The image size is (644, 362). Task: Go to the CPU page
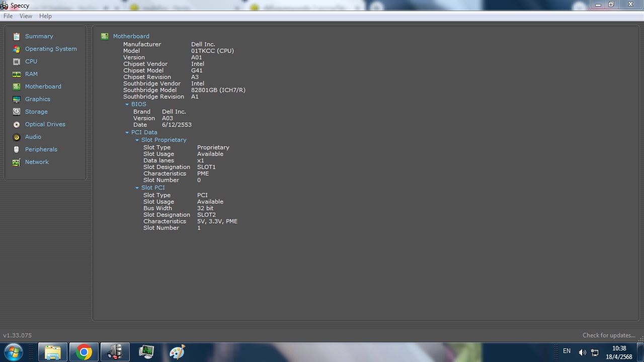click(x=31, y=61)
